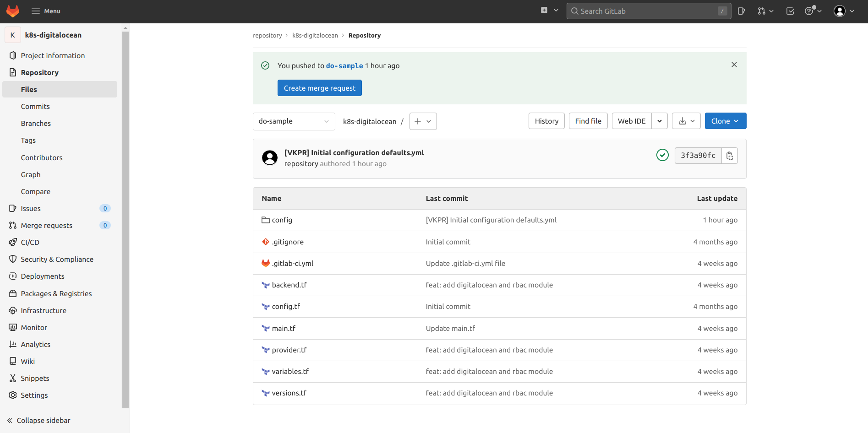Open the .gitignore file
Image resolution: width=868 pixels, height=433 pixels.
(288, 242)
